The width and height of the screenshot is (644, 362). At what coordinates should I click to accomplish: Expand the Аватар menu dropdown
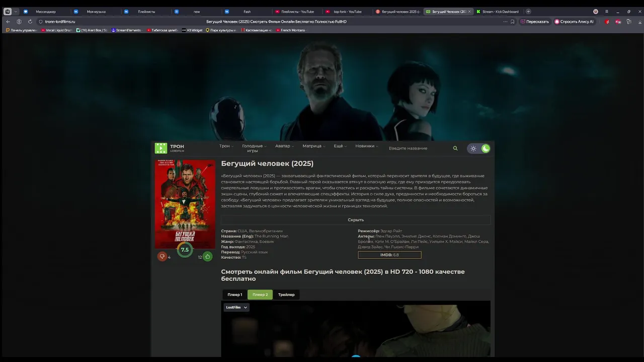point(284,146)
